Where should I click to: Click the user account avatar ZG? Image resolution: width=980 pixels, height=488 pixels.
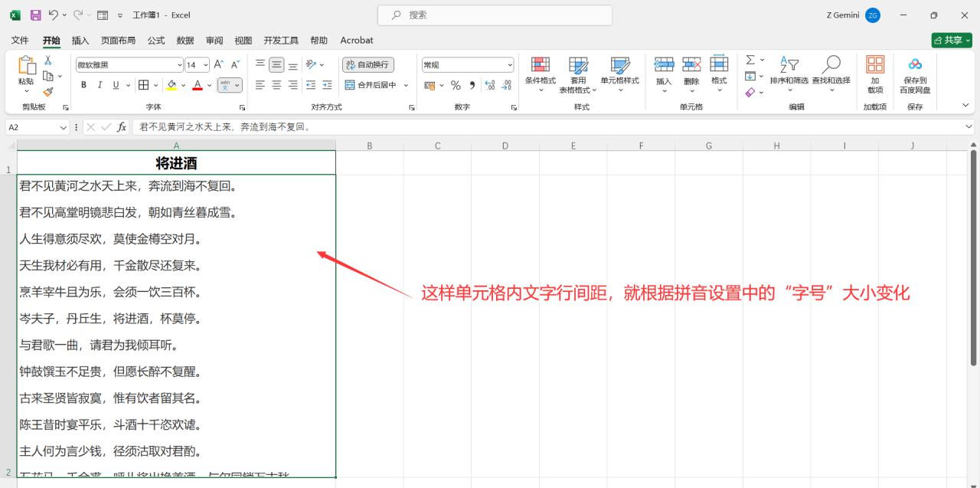[873, 15]
